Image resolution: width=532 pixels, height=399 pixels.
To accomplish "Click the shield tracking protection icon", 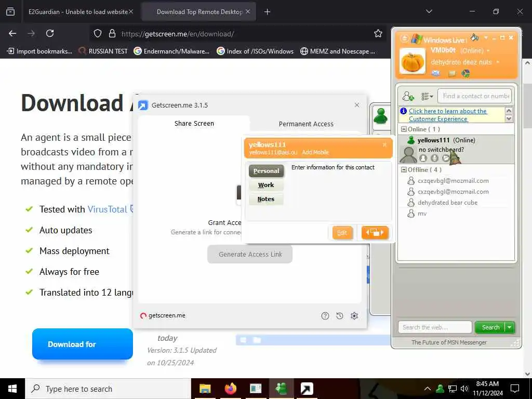I will [98, 34].
